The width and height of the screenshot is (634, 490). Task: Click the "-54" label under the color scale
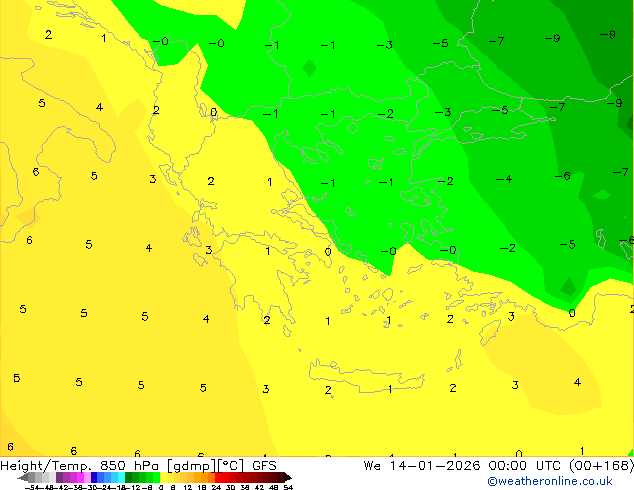[32, 487]
